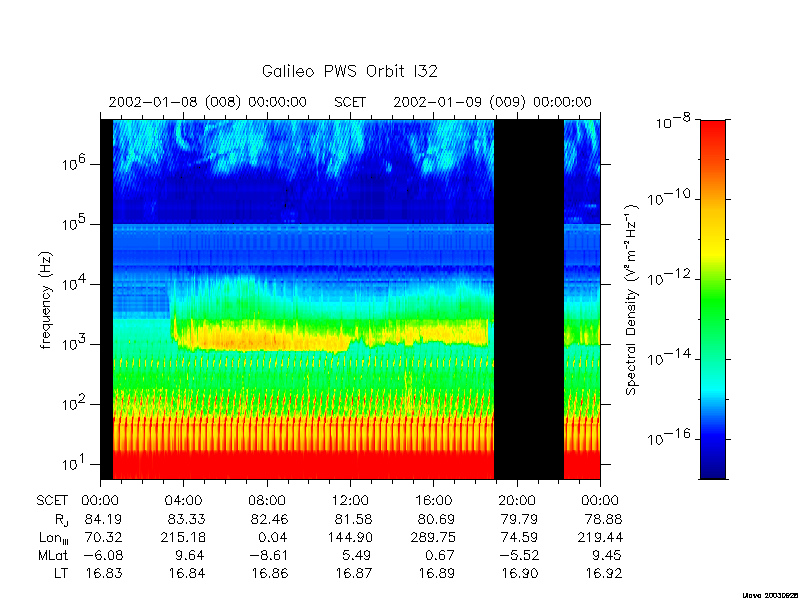Select the longitude value 74.59

(519, 537)
